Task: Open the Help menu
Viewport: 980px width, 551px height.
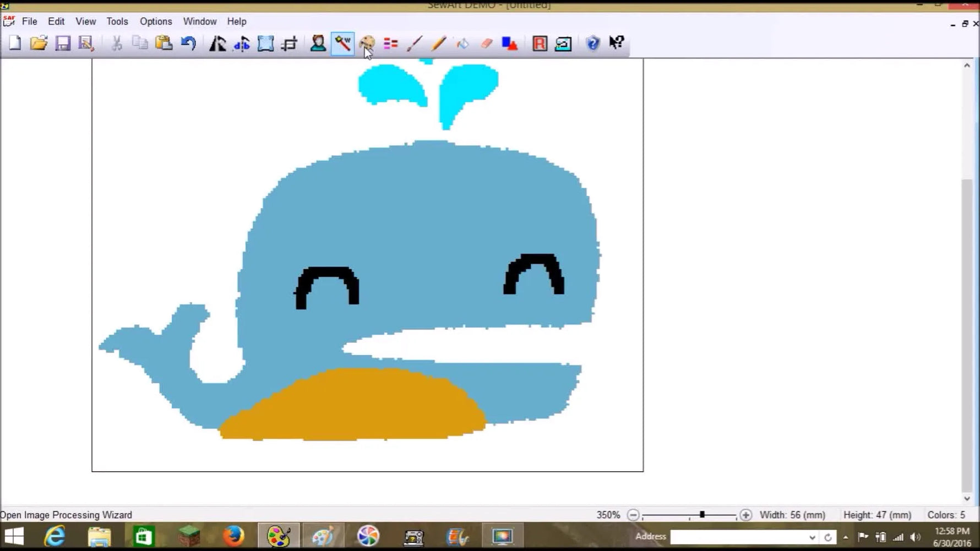Action: tap(237, 21)
